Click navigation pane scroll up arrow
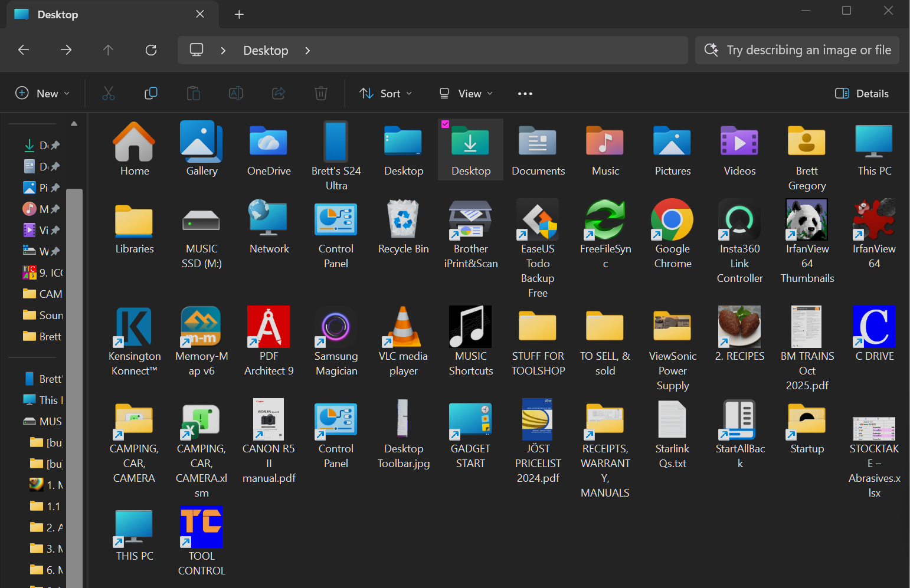The height and width of the screenshot is (588, 910). point(74,124)
